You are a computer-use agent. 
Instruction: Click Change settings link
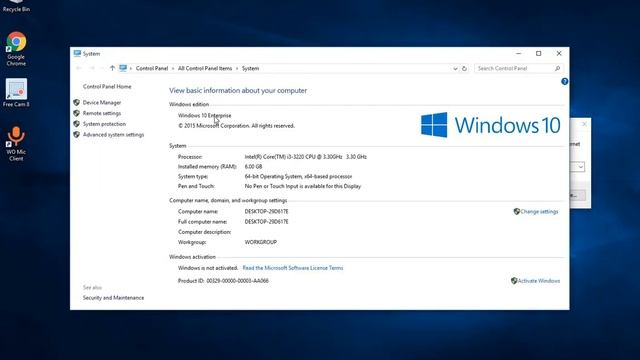coord(539,211)
